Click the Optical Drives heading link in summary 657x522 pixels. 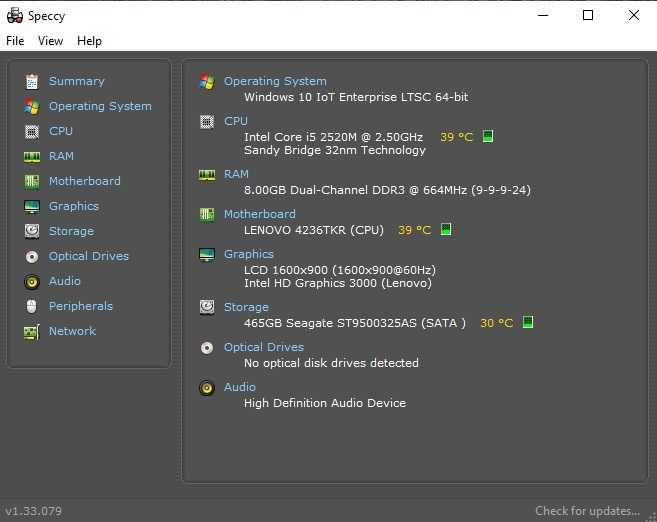[x=264, y=347]
